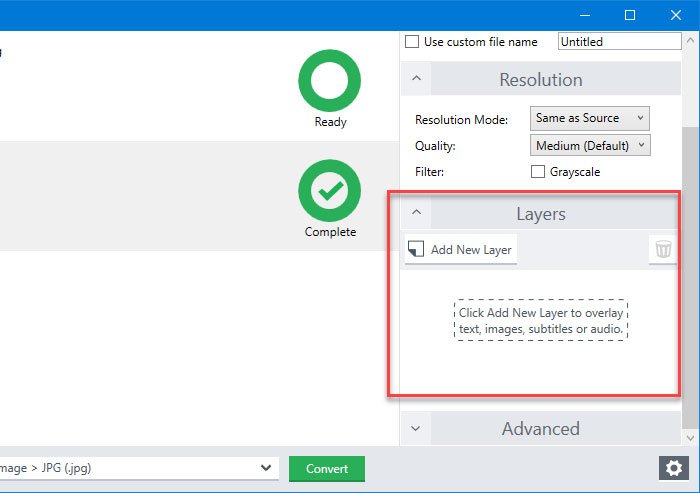Click the Add New Layer button
This screenshot has height=493, width=700.
pos(461,249)
